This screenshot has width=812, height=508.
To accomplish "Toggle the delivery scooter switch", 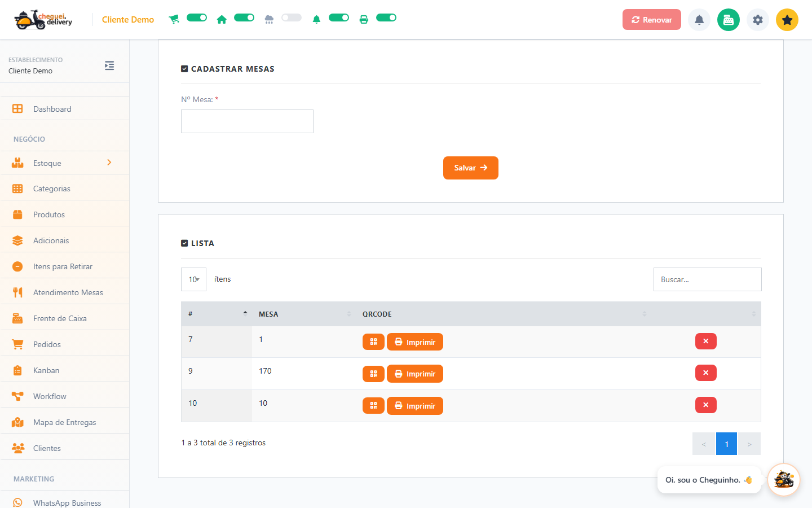I will pos(197,17).
